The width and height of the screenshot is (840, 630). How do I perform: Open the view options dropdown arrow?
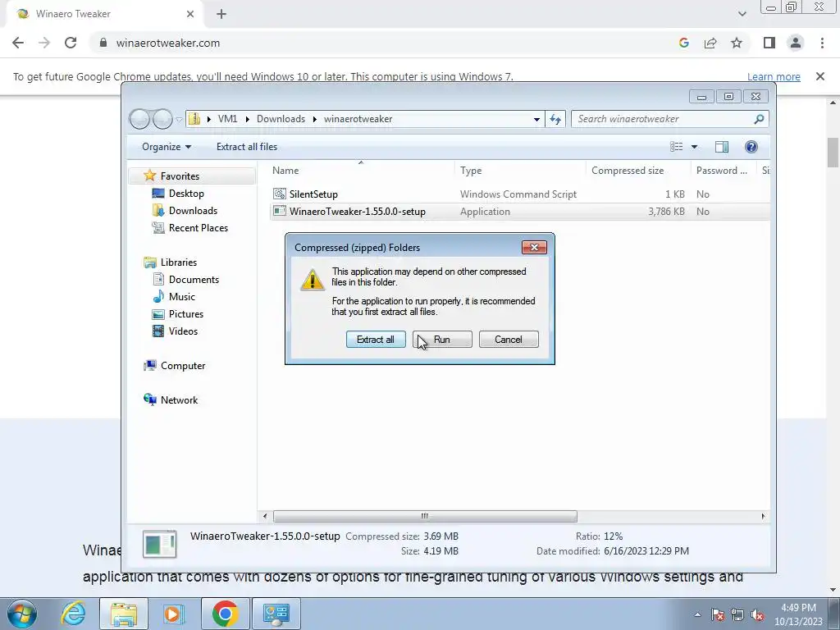click(694, 147)
